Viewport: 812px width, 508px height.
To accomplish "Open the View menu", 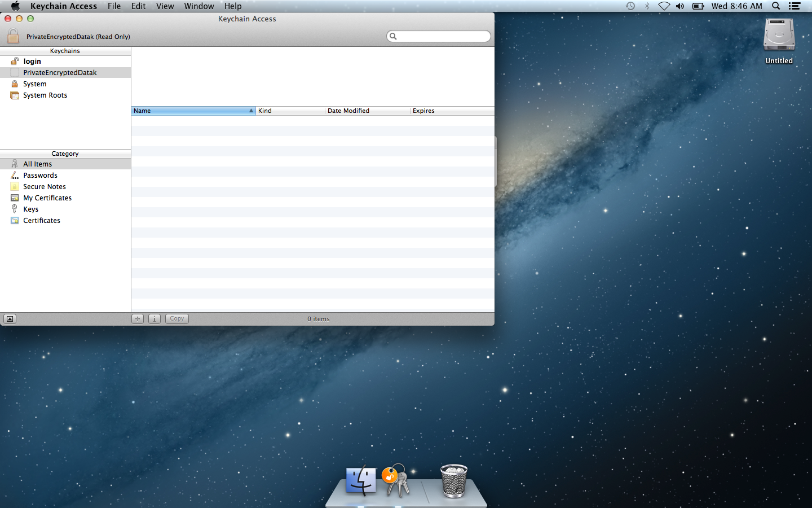I will [x=165, y=6].
